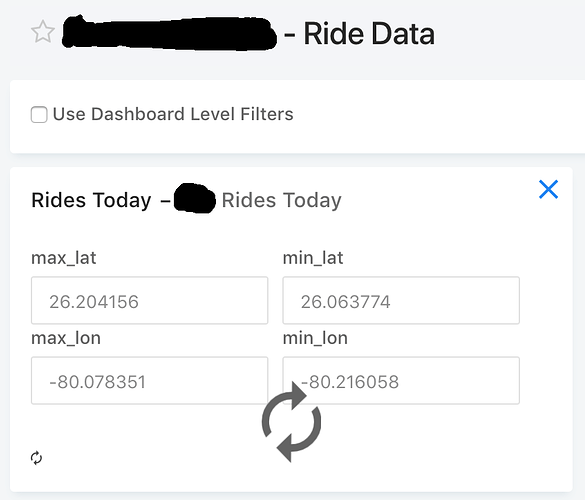Focus the min_lat field showing 26.063774
Screen dimensions: 585x500
(401, 300)
